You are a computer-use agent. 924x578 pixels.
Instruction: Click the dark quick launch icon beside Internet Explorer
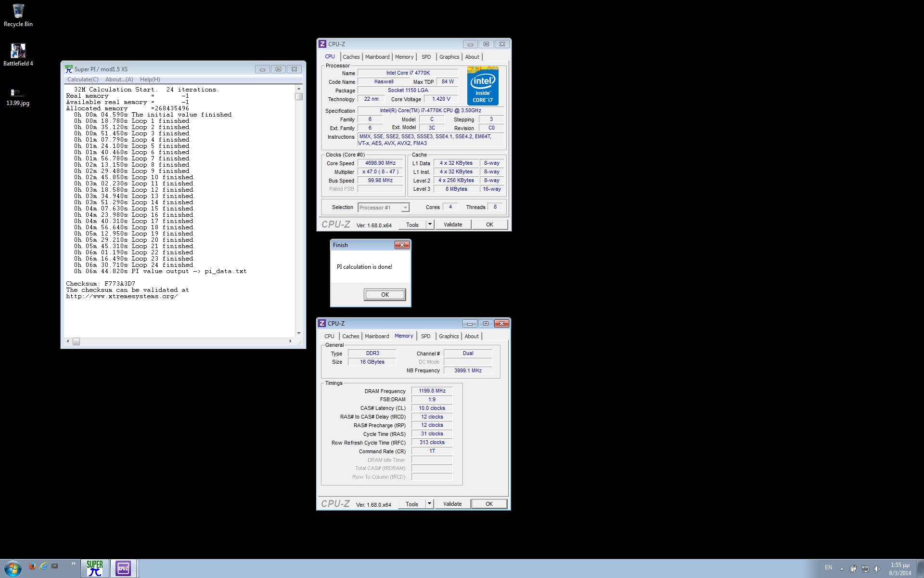pos(55,566)
